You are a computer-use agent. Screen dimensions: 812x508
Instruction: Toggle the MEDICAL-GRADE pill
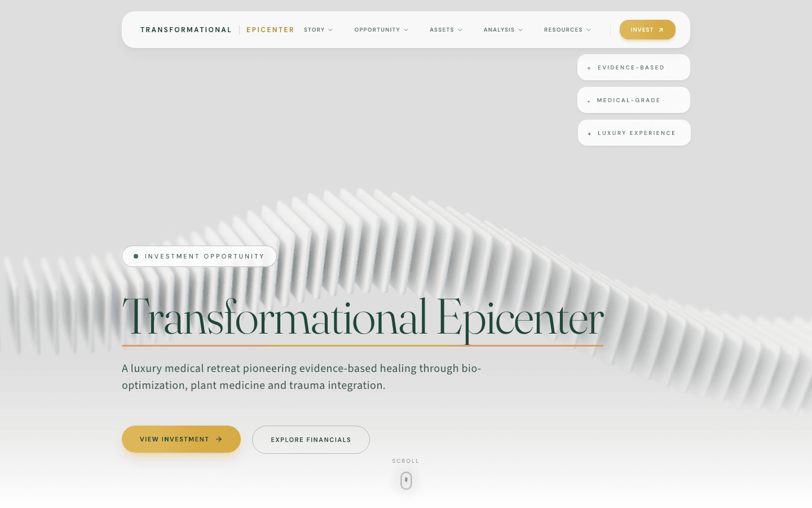(x=633, y=100)
